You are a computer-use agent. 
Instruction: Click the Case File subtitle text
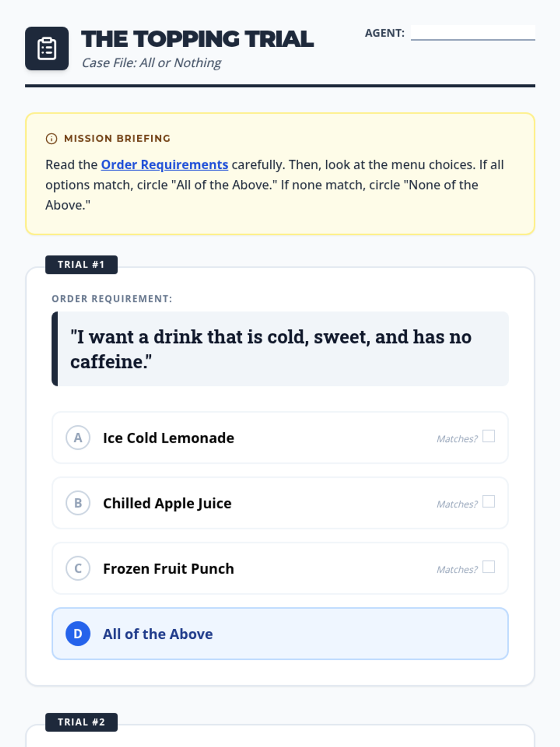pyautogui.click(x=151, y=63)
